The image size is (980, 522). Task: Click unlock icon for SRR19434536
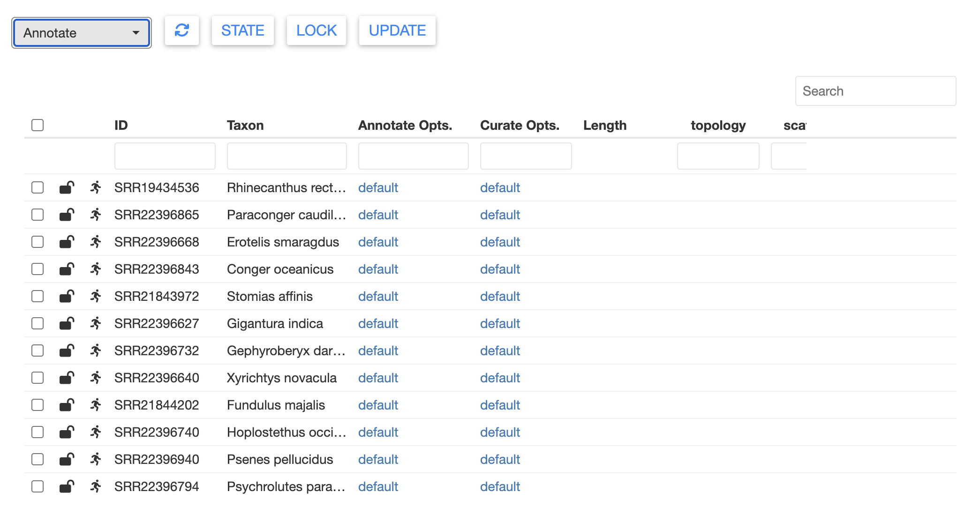pyautogui.click(x=67, y=187)
